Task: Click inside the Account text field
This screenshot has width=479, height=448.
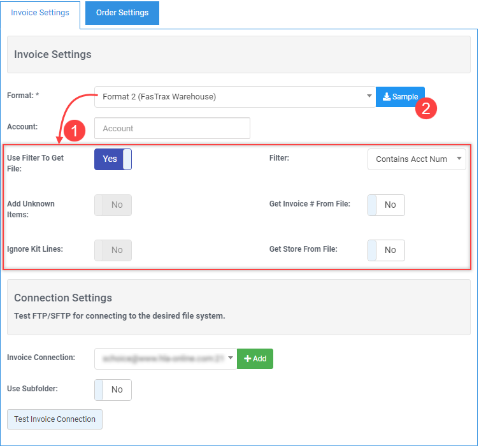Action: 172,128
